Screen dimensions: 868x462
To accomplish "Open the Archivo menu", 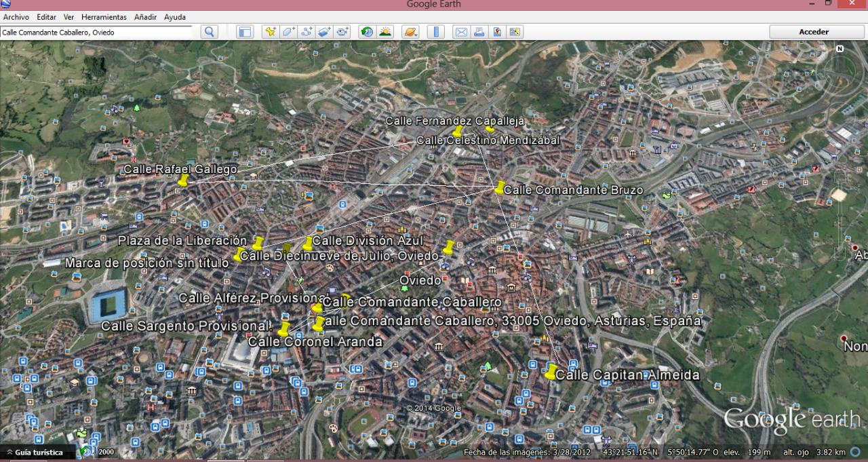I will [16, 17].
